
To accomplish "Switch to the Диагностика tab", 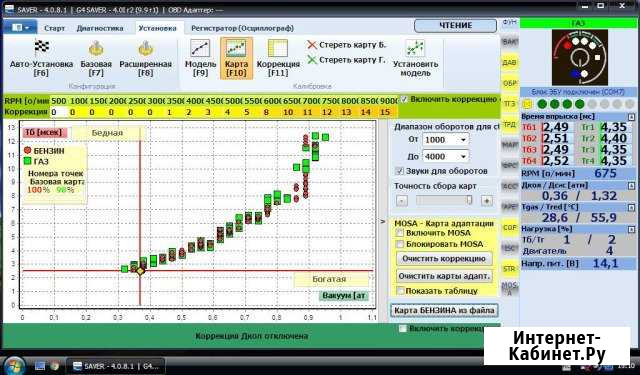I will (100, 29).
